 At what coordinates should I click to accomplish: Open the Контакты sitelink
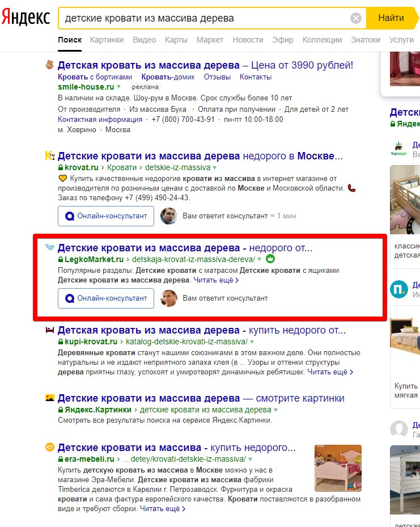(x=256, y=77)
